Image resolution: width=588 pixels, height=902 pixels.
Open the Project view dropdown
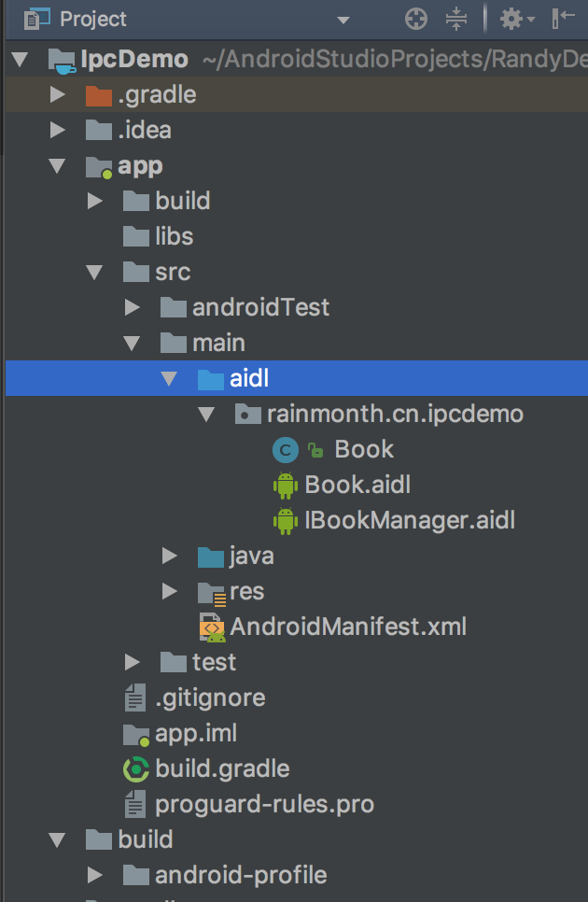343,20
